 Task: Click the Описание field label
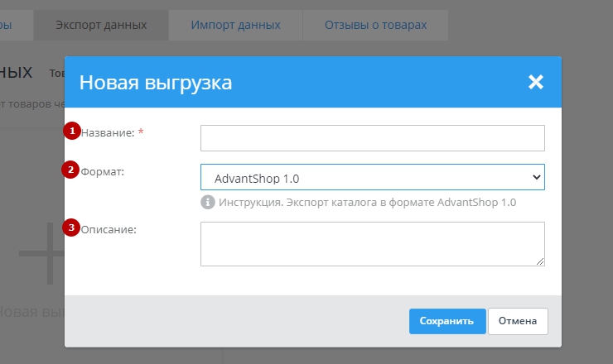click(109, 228)
